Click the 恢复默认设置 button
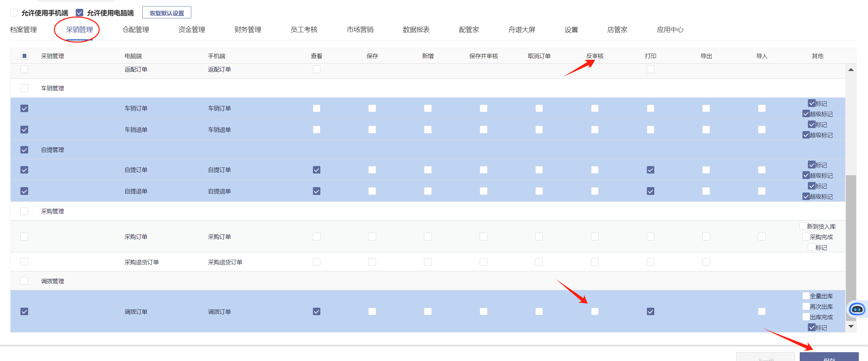 [x=166, y=13]
